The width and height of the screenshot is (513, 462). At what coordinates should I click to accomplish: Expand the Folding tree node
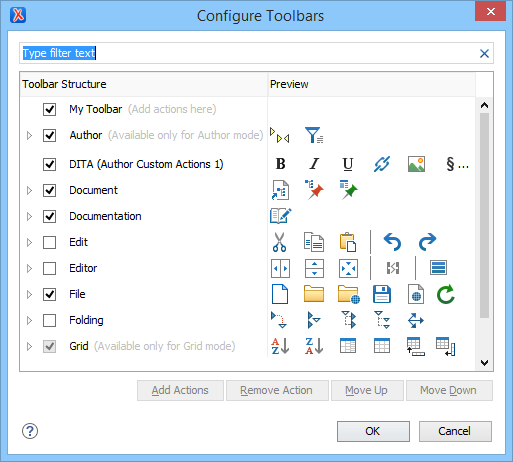(29, 320)
